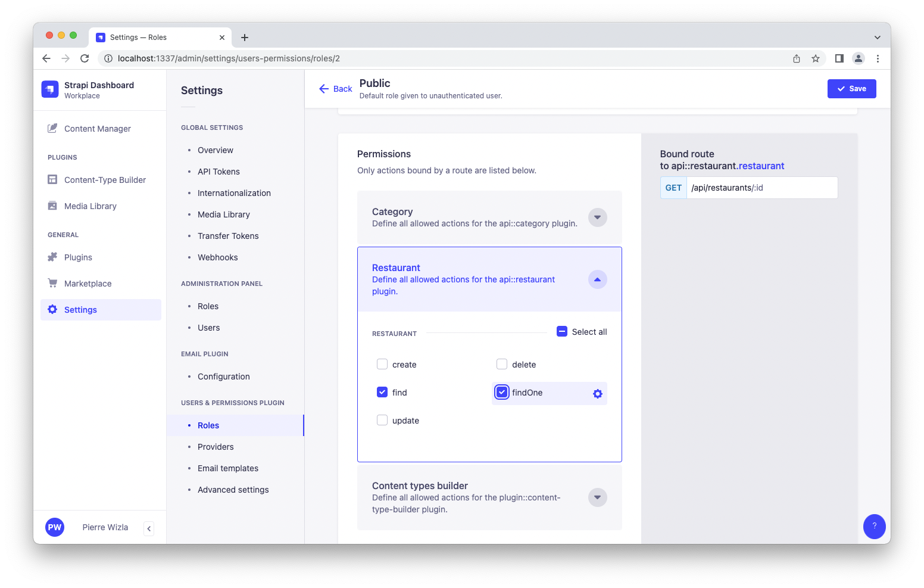The width and height of the screenshot is (924, 588).
Task: Disable the find permission checkbox
Action: pos(382,392)
